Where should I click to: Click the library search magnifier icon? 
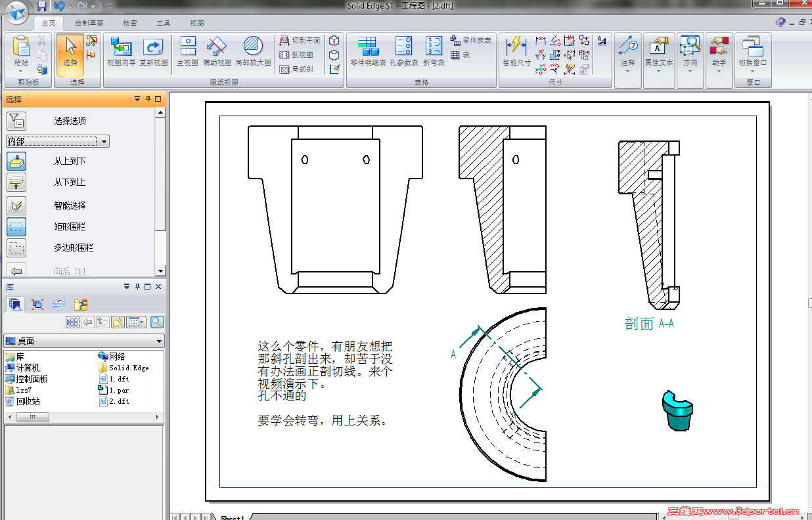(x=157, y=322)
